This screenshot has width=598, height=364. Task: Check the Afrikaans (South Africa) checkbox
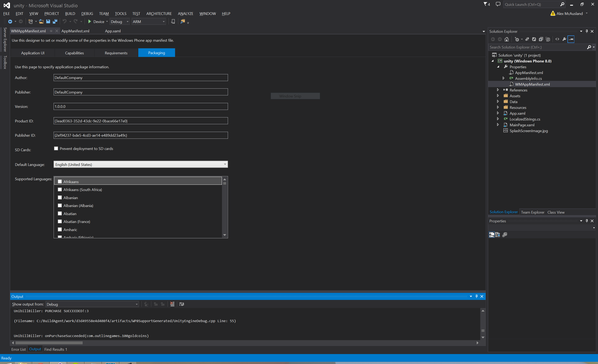(x=60, y=190)
